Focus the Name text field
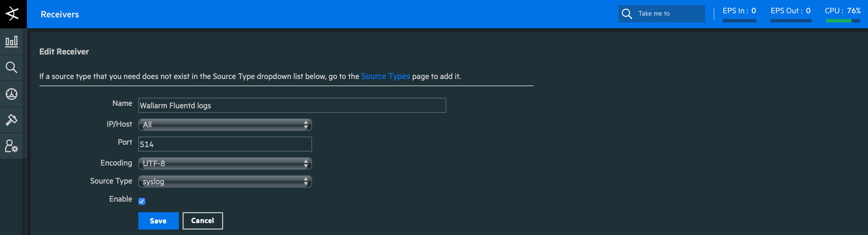This screenshot has height=235, width=868. point(292,105)
